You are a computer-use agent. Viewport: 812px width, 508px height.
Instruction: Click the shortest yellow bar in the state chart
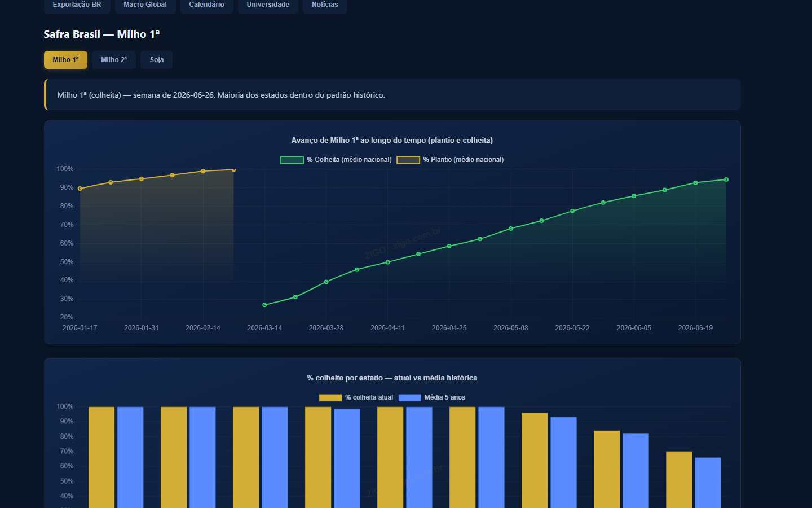coord(679,480)
